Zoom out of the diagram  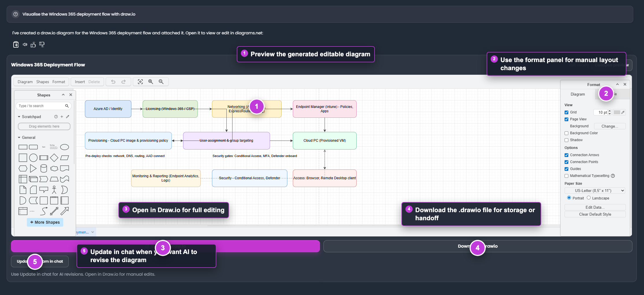coord(161,82)
